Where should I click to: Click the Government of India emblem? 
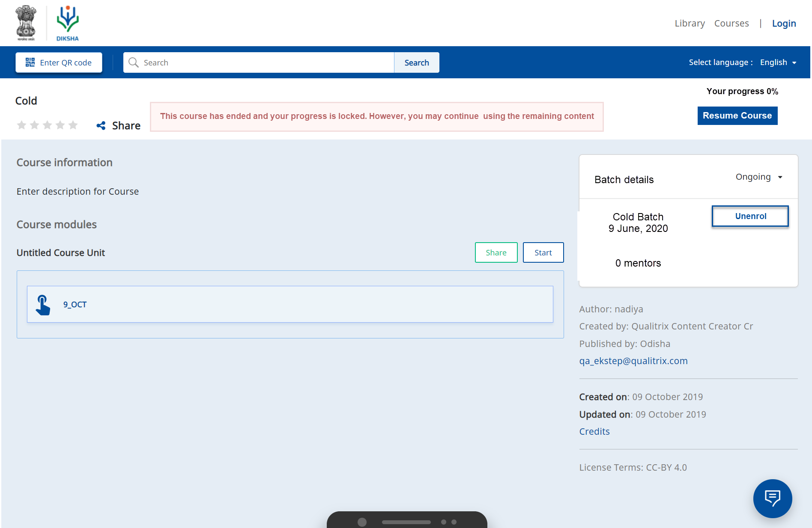coord(26,23)
